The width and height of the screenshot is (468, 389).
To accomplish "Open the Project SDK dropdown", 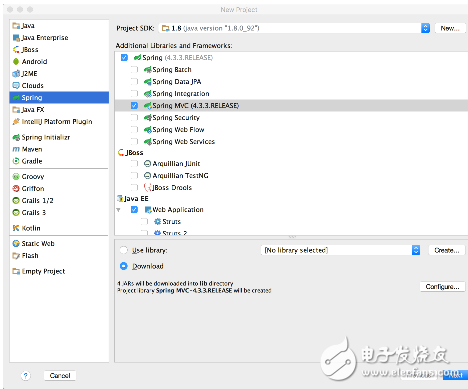I will [x=294, y=28].
